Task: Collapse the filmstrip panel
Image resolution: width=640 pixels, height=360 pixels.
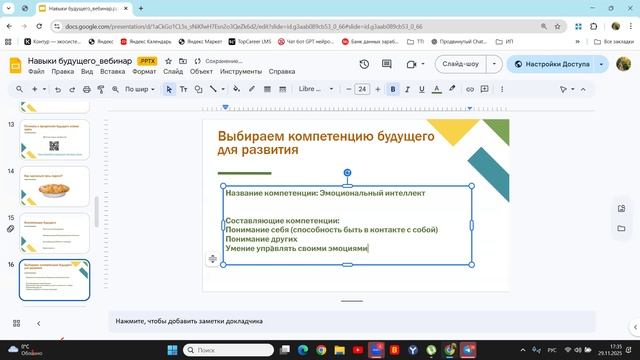Action: point(39,323)
